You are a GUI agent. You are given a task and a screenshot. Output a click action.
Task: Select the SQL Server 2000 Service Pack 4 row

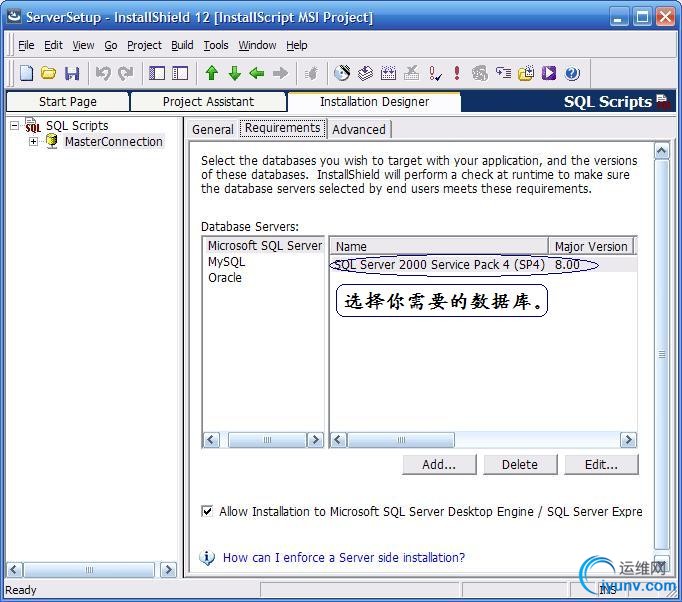[483, 264]
